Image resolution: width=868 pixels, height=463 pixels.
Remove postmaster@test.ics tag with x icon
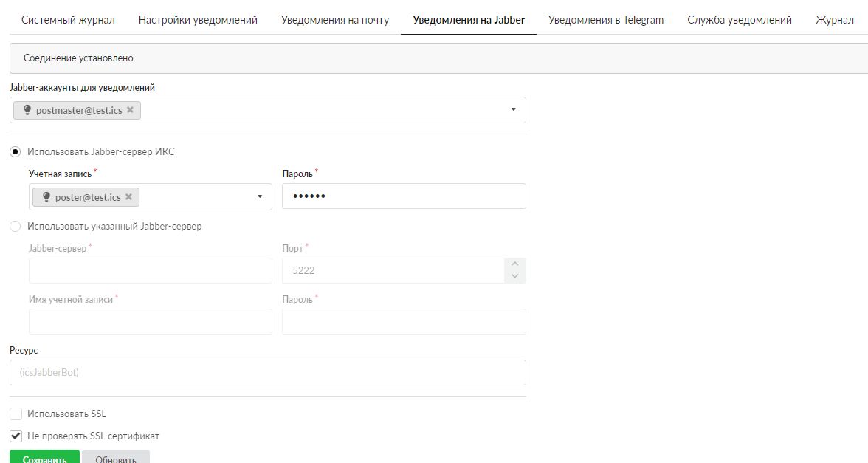(x=131, y=110)
